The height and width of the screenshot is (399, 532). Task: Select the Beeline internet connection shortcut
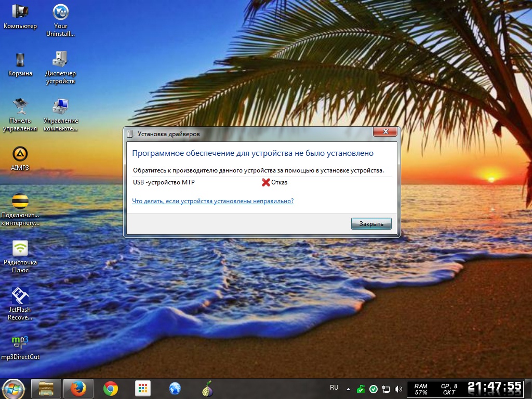[20, 202]
